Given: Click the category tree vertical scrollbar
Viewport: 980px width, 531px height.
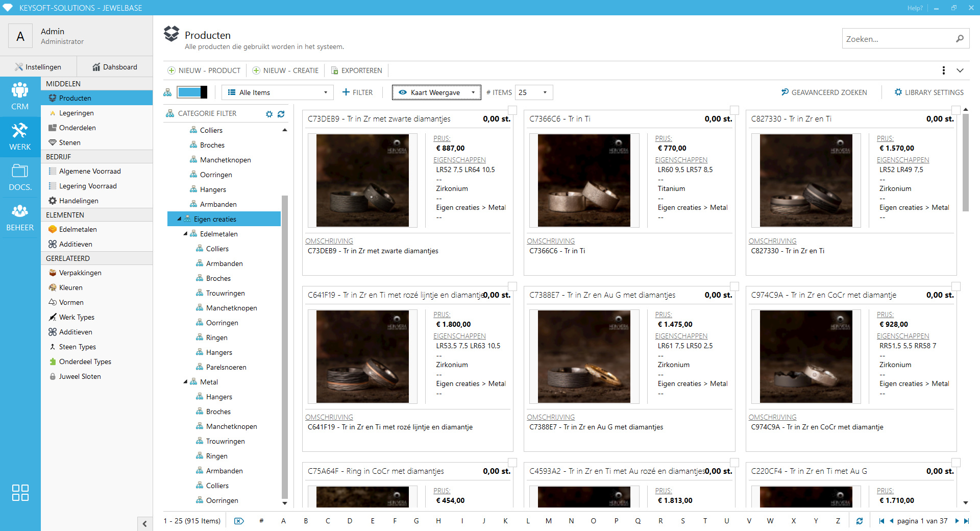Looking at the screenshot, I should [285, 347].
